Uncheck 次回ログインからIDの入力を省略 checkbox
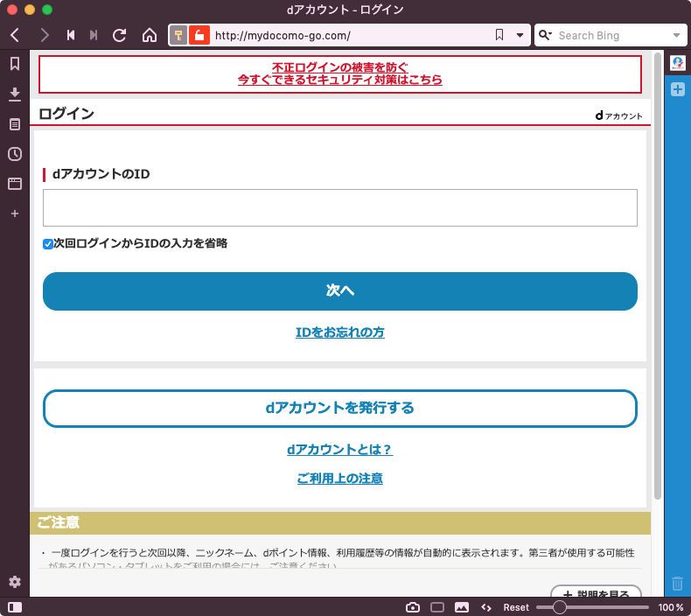 point(47,244)
